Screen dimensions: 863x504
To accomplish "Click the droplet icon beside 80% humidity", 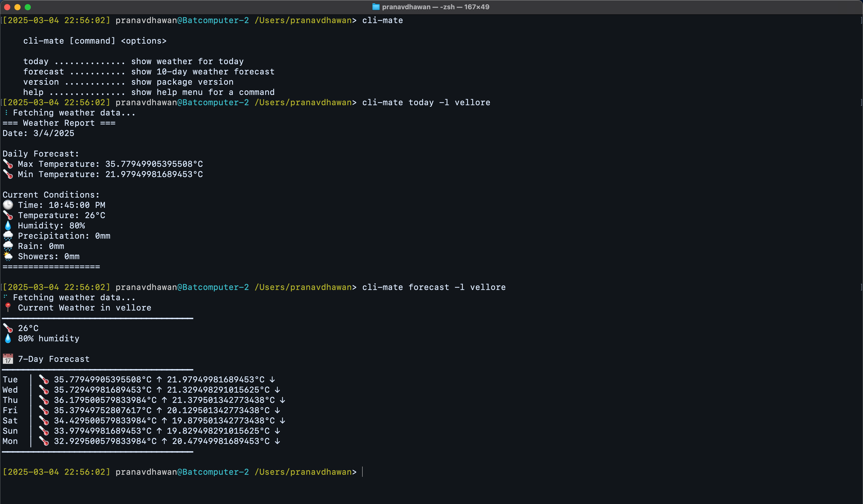I will click(8, 338).
